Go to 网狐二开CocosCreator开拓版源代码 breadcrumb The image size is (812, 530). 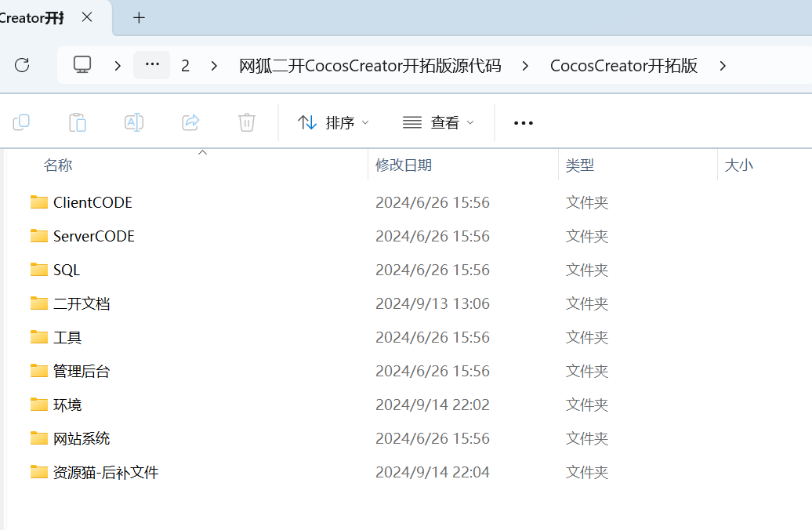[370, 66]
